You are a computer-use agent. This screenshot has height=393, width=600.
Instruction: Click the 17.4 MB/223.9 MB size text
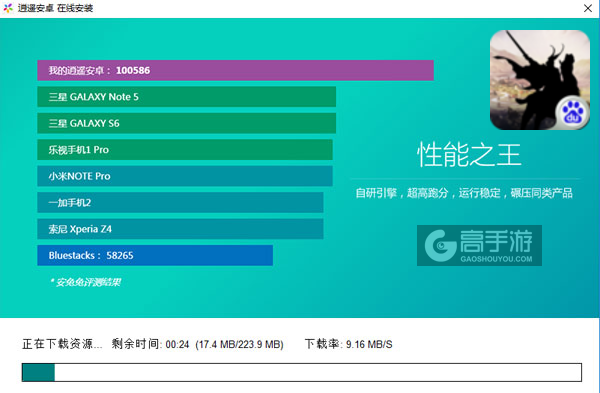point(240,344)
